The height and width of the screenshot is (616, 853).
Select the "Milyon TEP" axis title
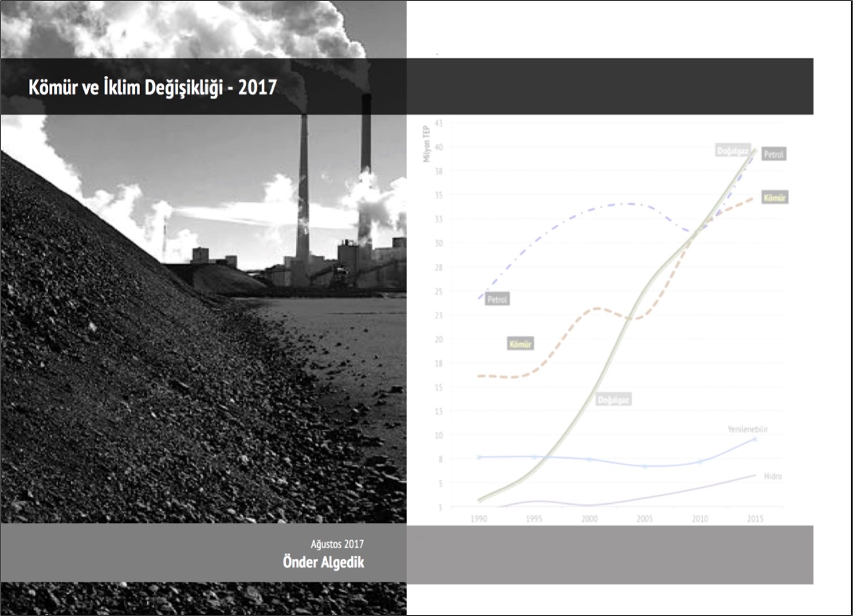pyautogui.click(x=427, y=144)
